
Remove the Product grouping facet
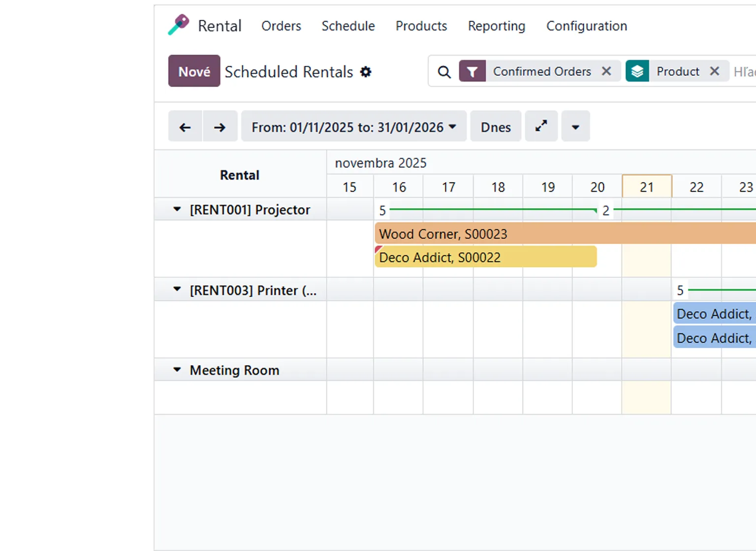pos(715,71)
